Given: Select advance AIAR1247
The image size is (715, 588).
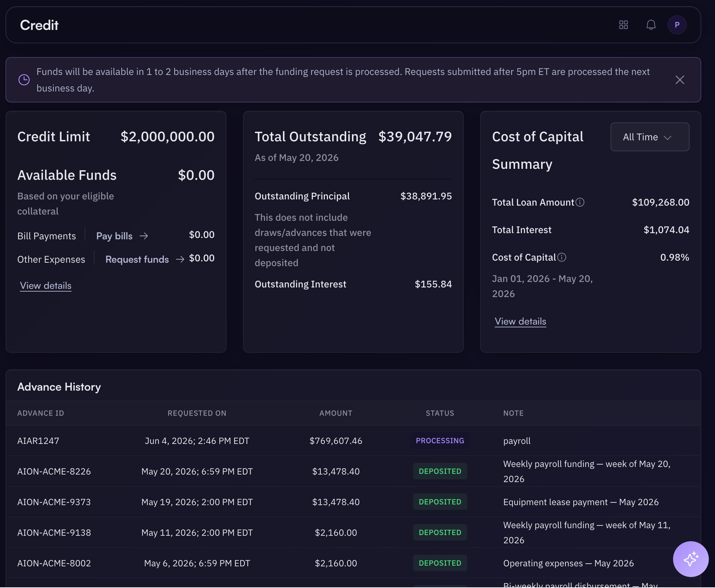Looking at the screenshot, I should (x=38, y=441).
